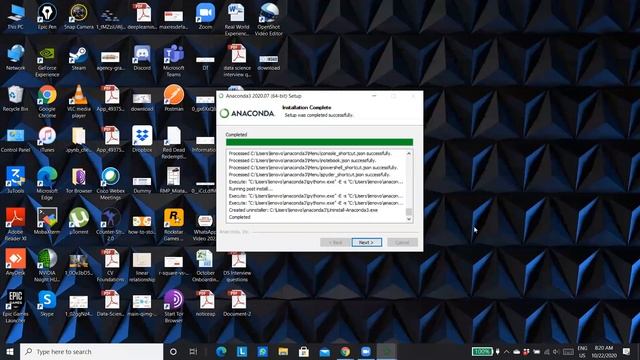
Task: Open Red Dead Redemption desktop file
Action: (x=173, y=143)
